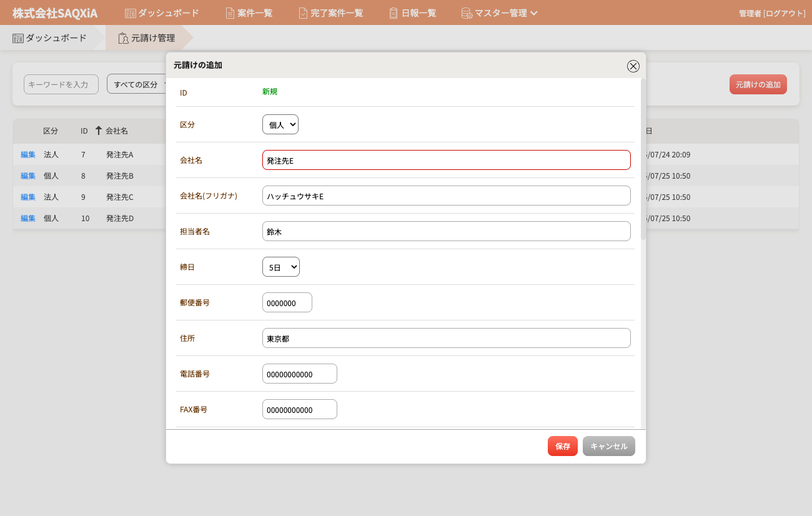
Task: Click the 日報一覧 clipboard icon
Action: 394,13
